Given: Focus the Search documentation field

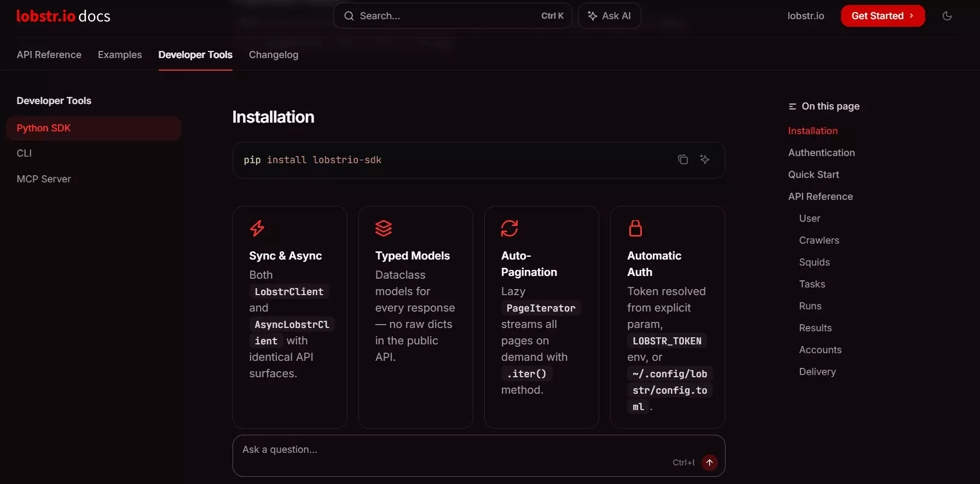Looking at the screenshot, I should 453,16.
